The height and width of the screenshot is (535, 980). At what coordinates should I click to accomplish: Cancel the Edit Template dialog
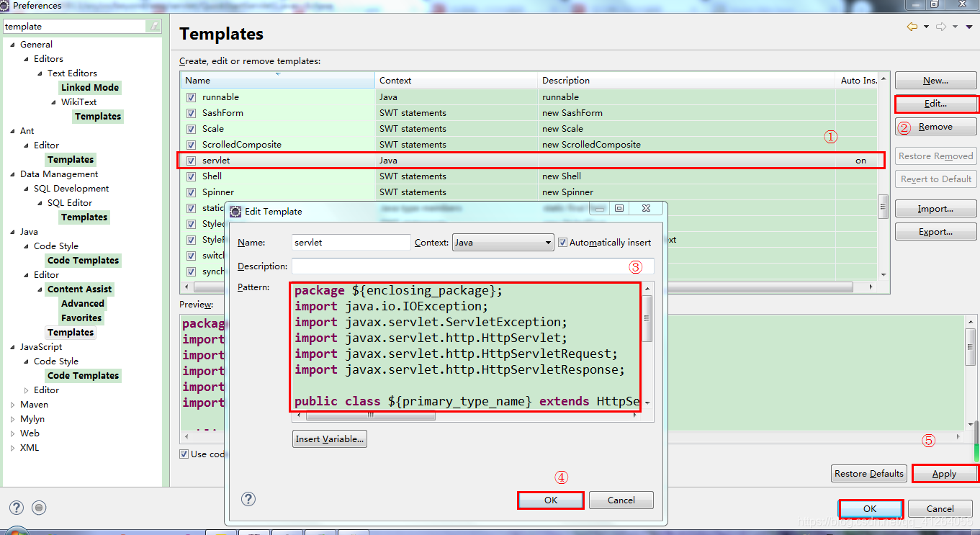621,500
